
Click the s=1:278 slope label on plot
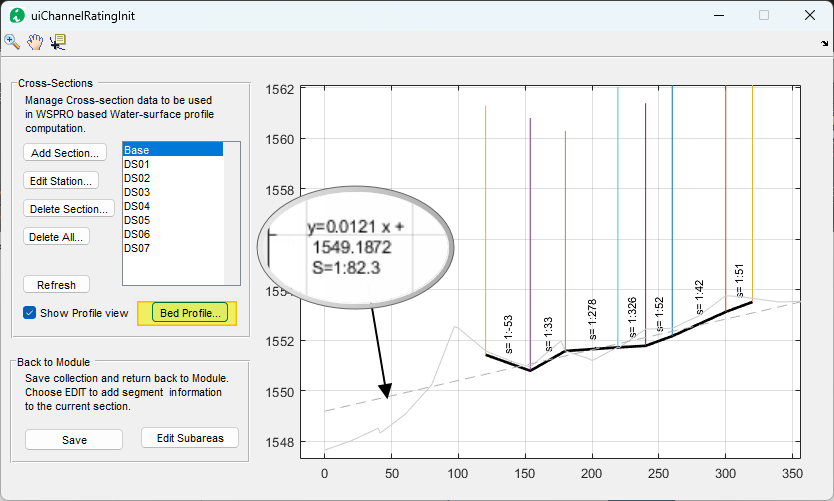(x=593, y=321)
